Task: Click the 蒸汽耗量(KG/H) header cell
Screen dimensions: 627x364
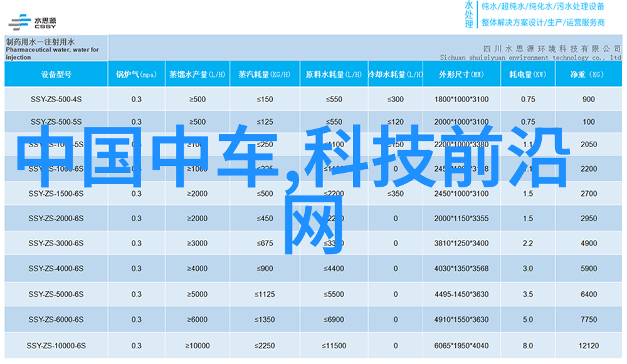Action: click(x=264, y=74)
